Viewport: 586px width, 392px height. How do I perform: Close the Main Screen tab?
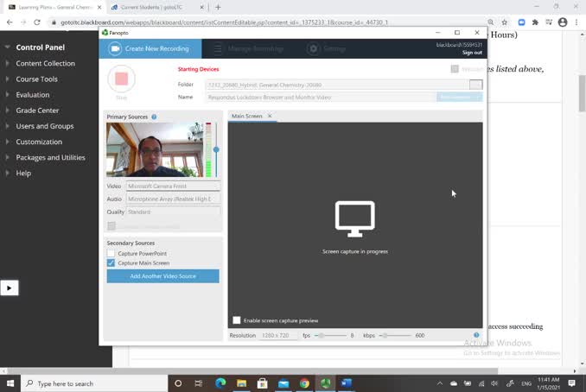(270, 116)
